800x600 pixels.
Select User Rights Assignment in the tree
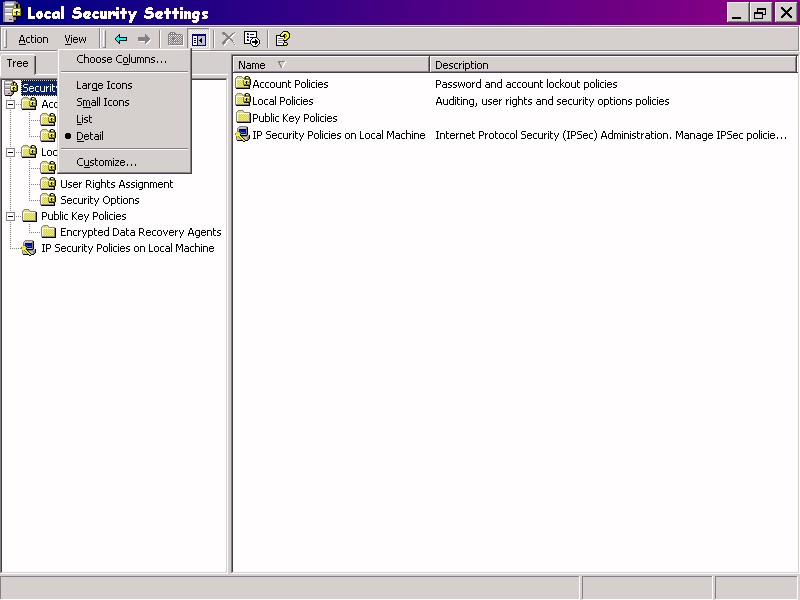116,184
